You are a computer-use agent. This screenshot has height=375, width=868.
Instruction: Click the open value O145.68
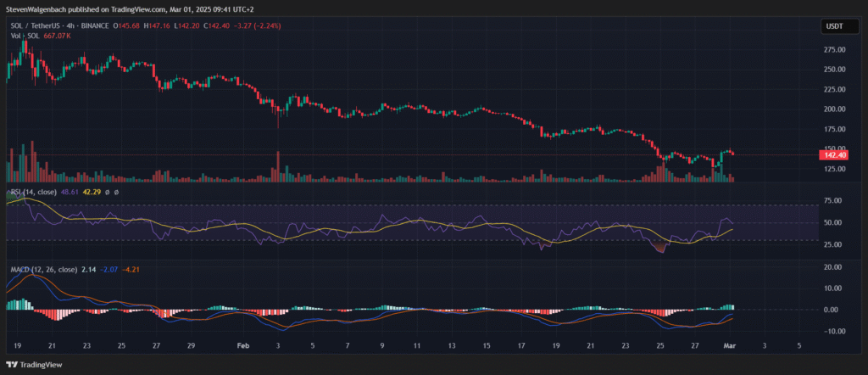coord(125,25)
